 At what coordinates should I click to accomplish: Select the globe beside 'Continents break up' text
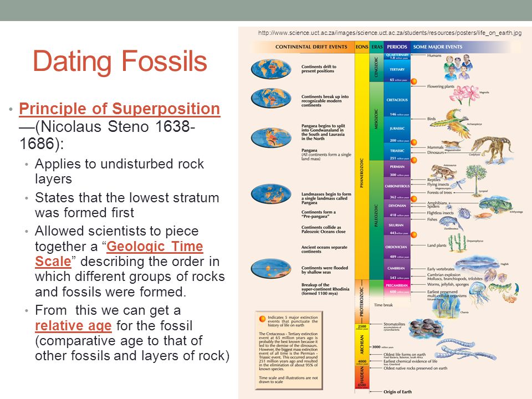(x=271, y=99)
